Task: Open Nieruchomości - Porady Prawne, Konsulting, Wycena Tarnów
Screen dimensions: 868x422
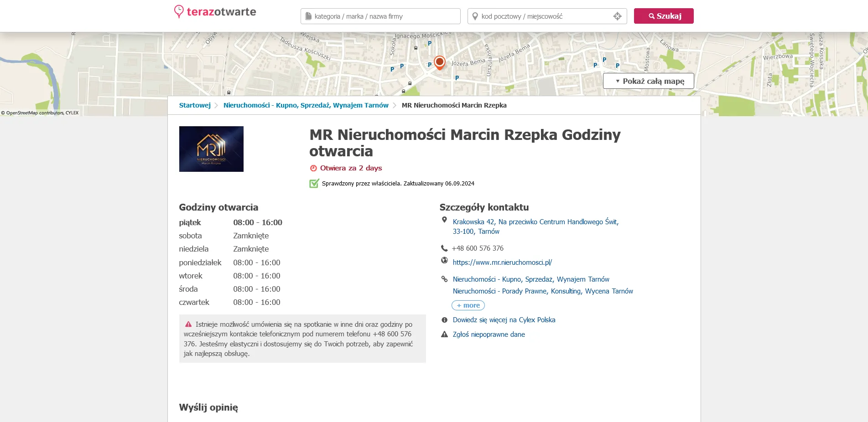Action: pyautogui.click(x=543, y=291)
